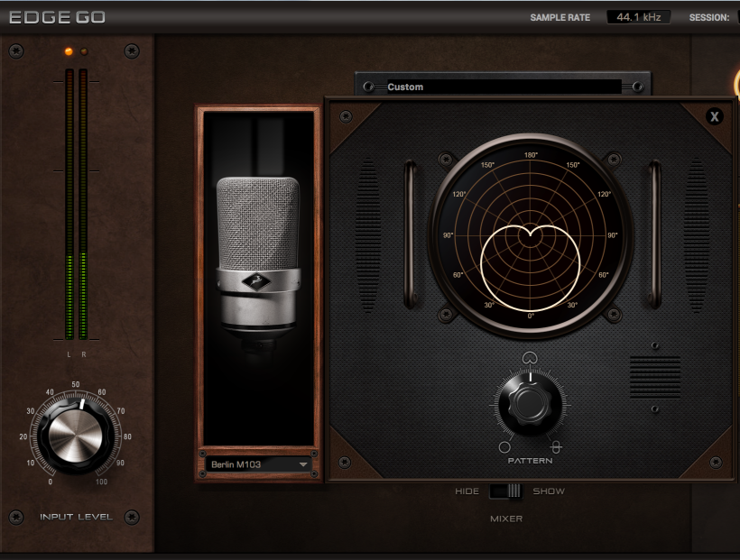Click the SESSION label
The image size is (740, 560).
pos(708,17)
